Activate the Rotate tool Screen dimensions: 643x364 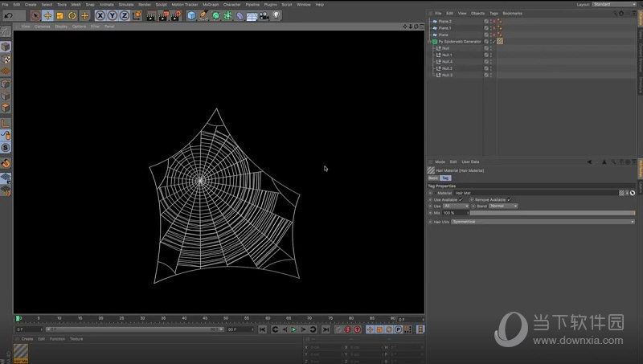[72, 15]
